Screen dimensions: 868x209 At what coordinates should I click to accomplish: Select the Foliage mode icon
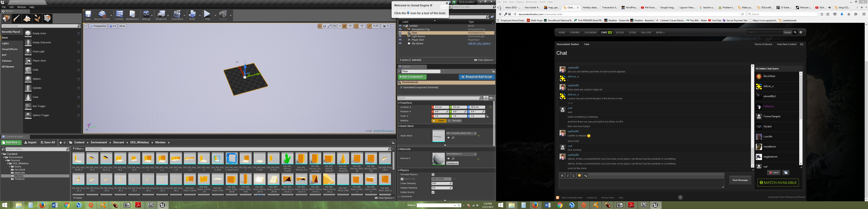(x=37, y=19)
